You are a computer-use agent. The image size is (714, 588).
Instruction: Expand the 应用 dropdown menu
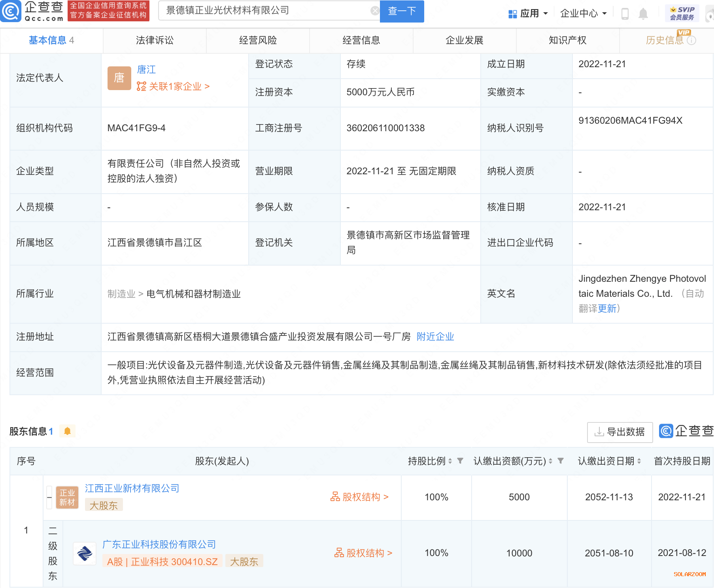(x=528, y=14)
